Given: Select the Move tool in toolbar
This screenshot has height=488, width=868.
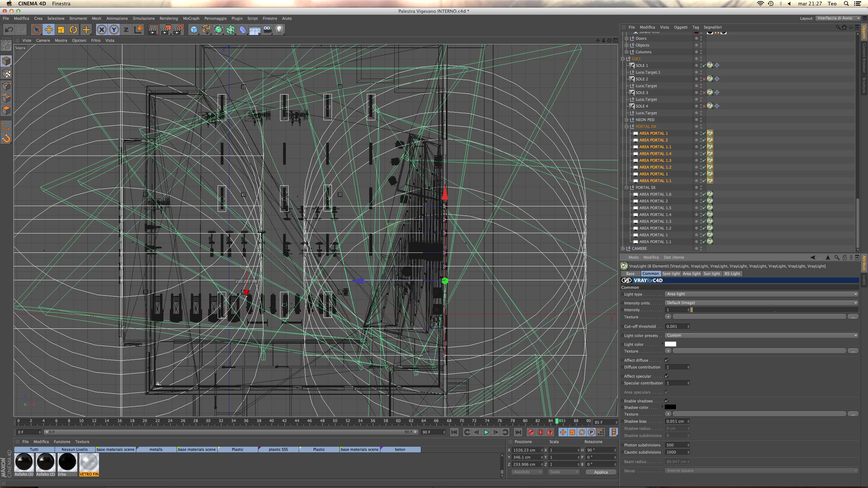Looking at the screenshot, I should pos(49,30).
